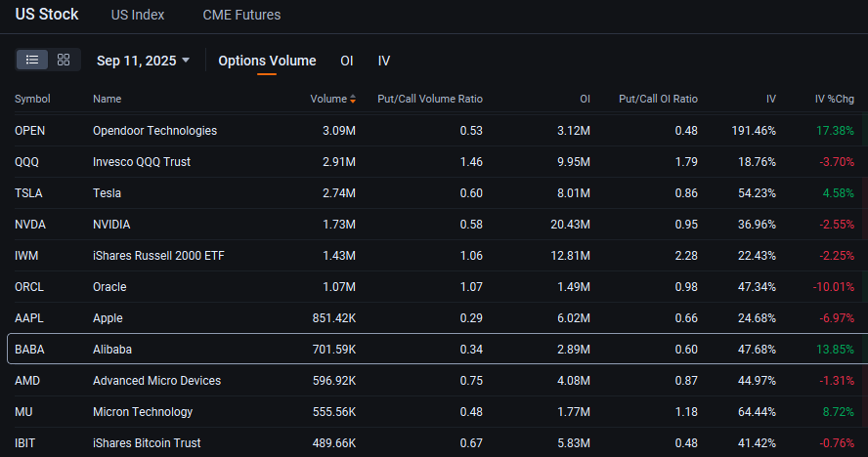
Task: Click TSLA IV change 4.58%
Action: 838,193
